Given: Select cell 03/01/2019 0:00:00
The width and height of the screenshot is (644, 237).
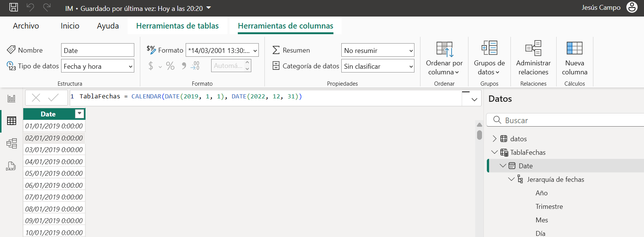Looking at the screenshot, I should point(54,149).
